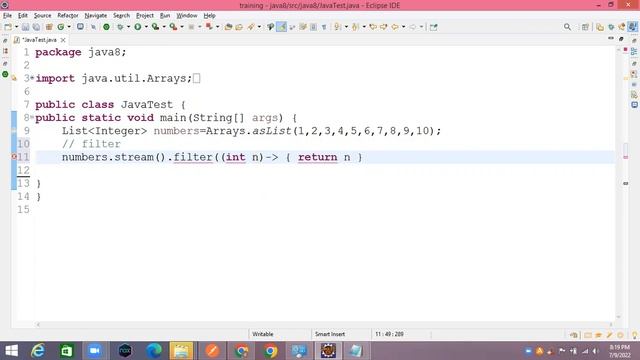Open the Run menu
The width and height of the screenshot is (640, 360).
click(165, 16)
